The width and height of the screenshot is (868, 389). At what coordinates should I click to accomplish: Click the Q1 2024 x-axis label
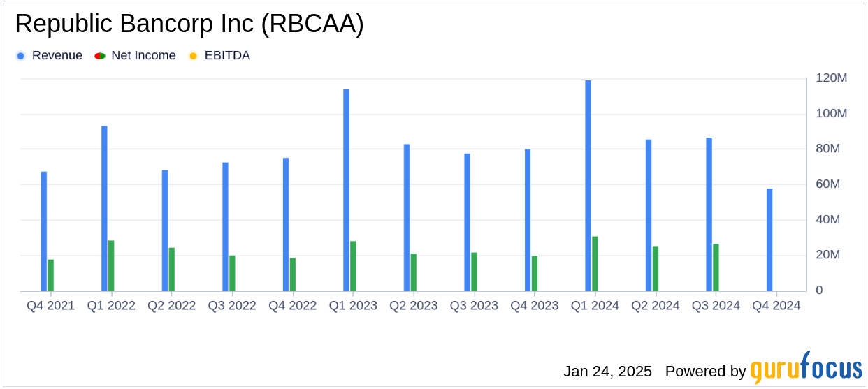point(595,306)
